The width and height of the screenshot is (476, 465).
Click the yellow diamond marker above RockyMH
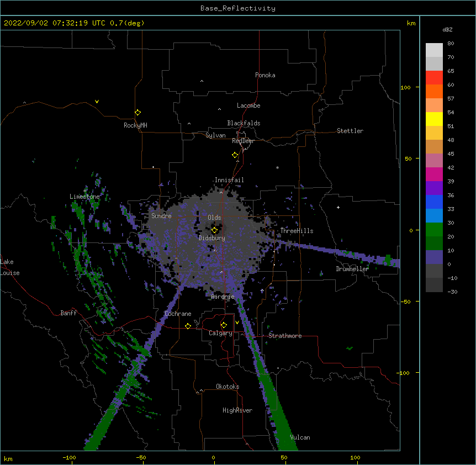[137, 113]
